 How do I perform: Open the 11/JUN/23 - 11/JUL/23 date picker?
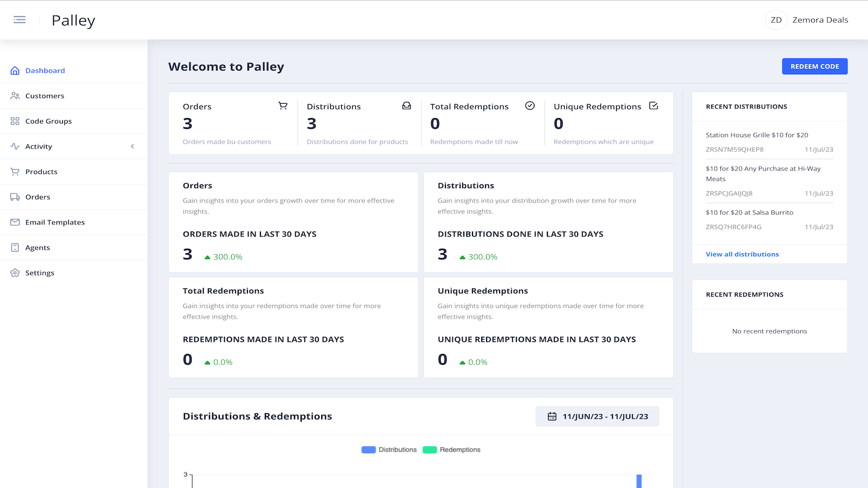pyautogui.click(x=597, y=416)
